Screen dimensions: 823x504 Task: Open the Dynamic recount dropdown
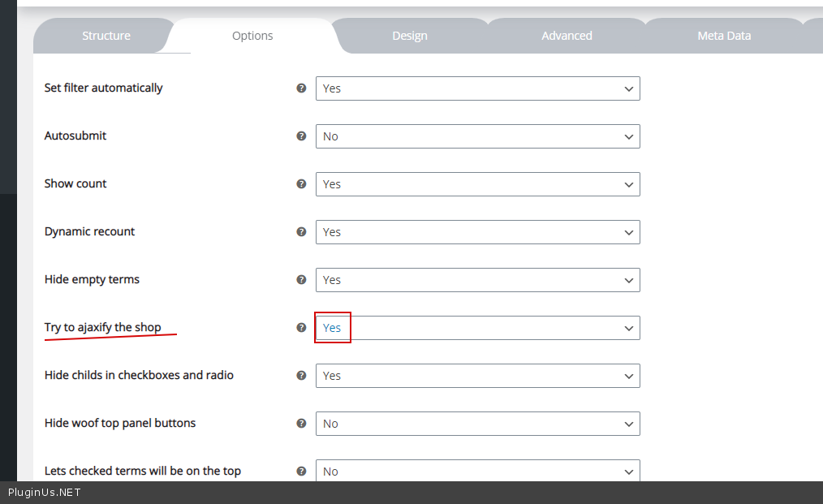coord(477,232)
